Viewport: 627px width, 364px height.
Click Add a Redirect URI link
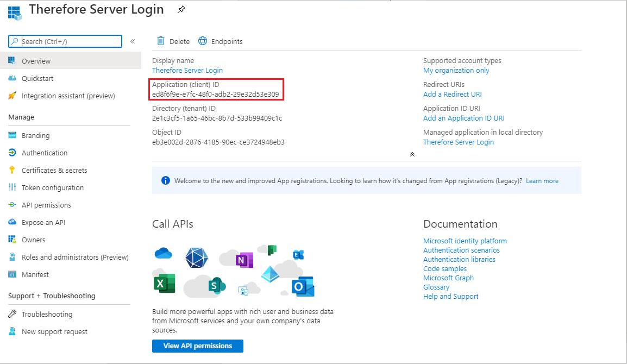tap(452, 95)
